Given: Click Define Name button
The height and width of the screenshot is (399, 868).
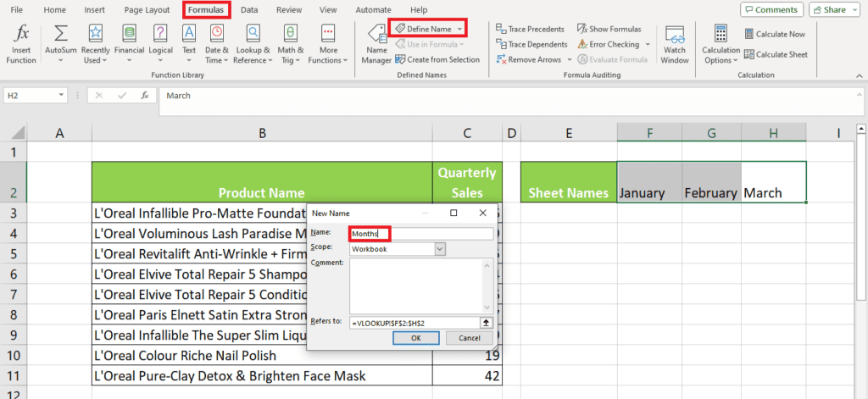Looking at the screenshot, I should coord(424,28).
